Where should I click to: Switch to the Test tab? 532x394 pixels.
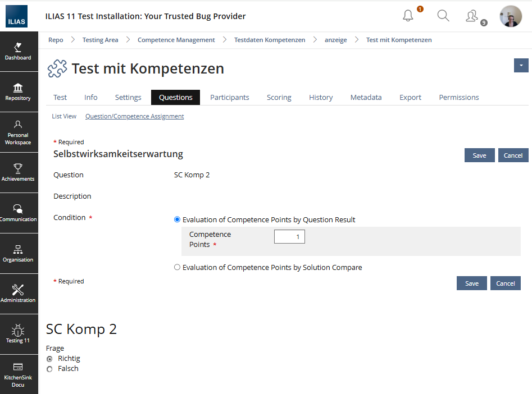point(60,97)
